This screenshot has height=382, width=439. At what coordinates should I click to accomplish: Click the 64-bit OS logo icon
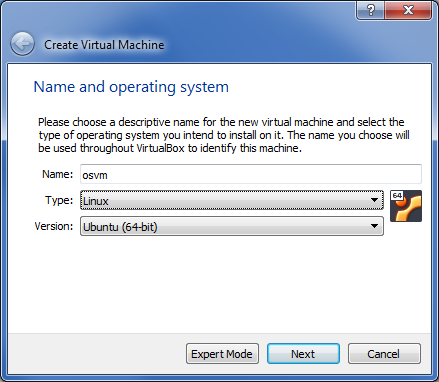(x=406, y=206)
